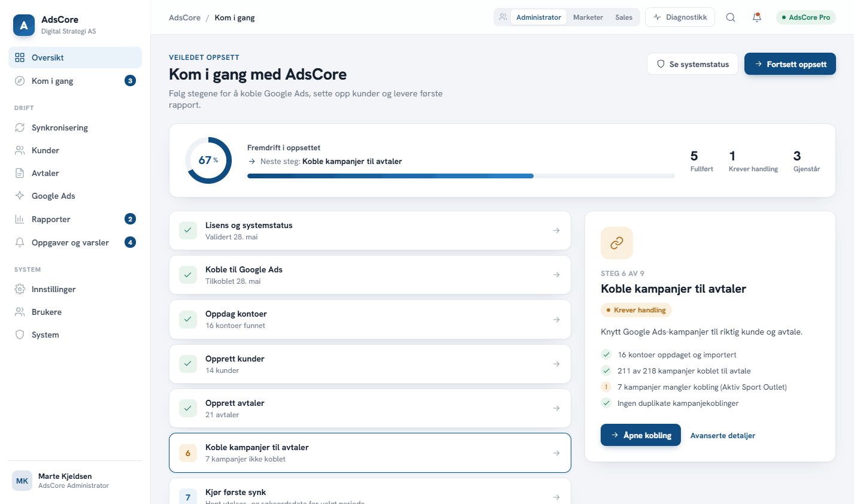Click Se systemstatus button
The width and height of the screenshot is (854, 504).
pos(692,64)
